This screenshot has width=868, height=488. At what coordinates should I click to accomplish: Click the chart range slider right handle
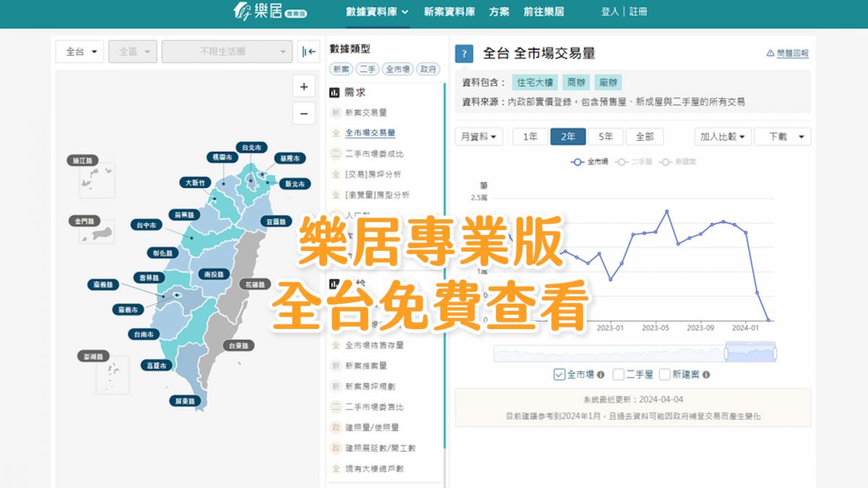775,354
